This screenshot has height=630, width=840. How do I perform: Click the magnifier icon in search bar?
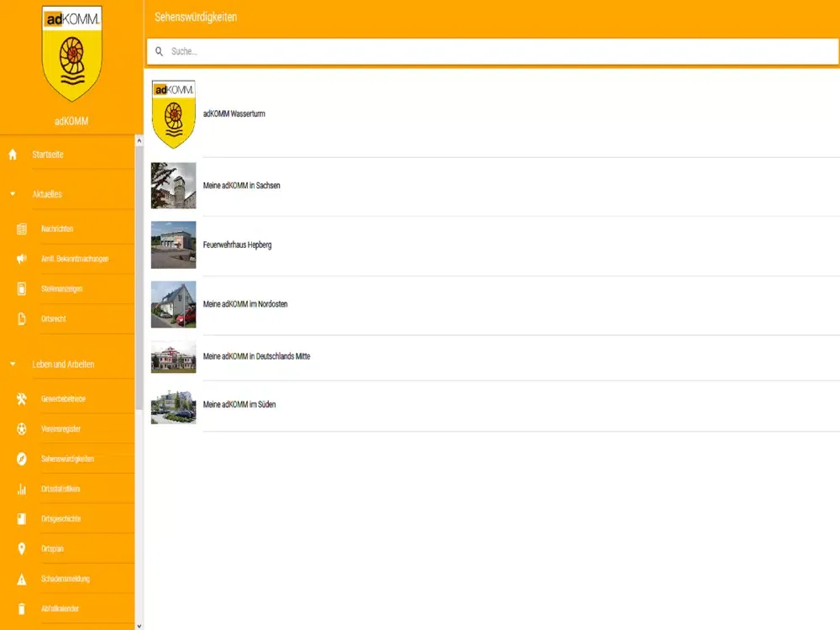159,51
